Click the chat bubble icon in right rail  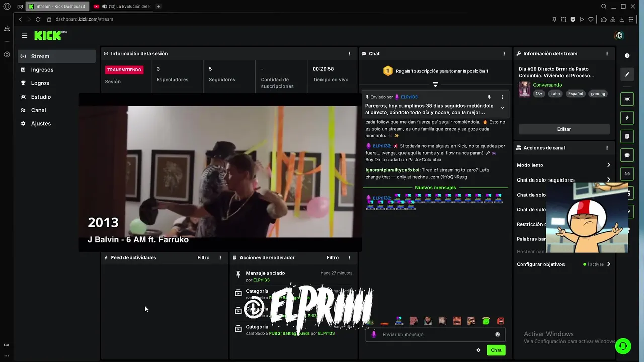pos(627,155)
